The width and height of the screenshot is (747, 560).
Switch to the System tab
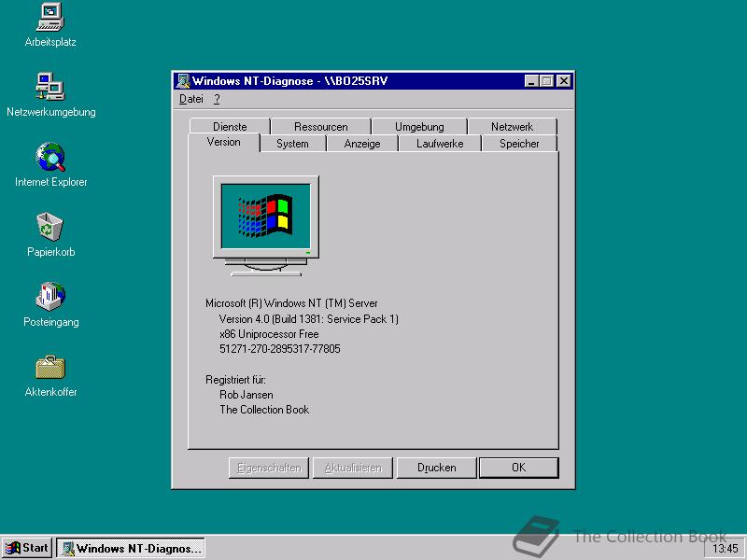pos(292,144)
